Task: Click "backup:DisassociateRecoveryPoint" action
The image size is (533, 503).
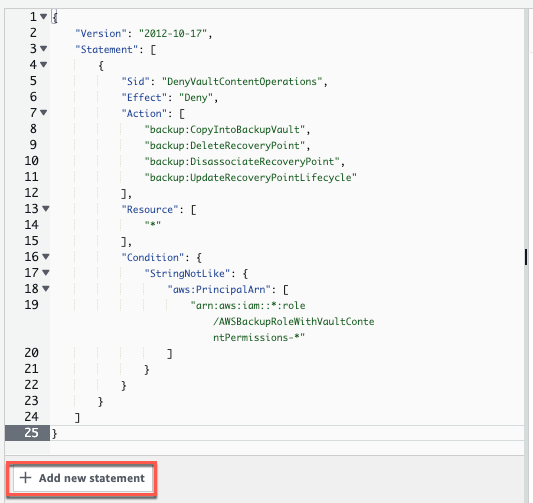Action: [x=242, y=161]
